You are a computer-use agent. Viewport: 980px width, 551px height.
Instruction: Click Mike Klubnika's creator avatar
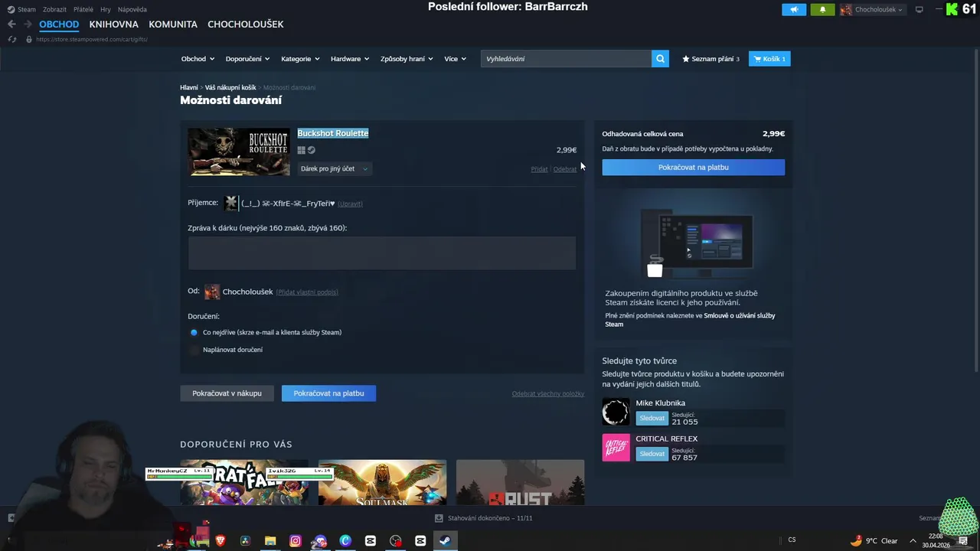pos(616,412)
